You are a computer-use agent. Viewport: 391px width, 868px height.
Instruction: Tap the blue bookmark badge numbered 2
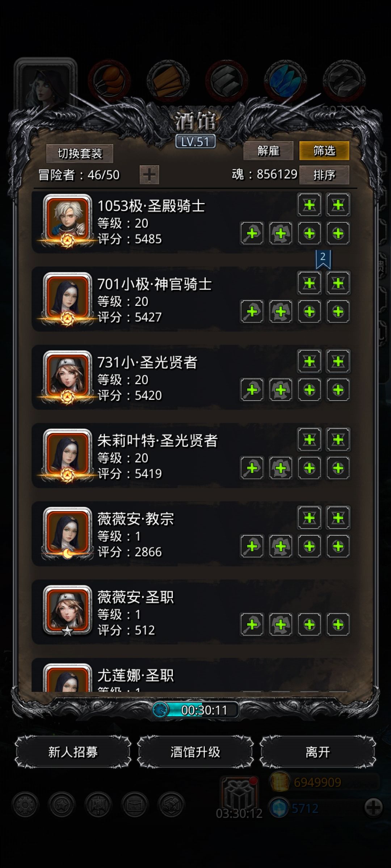[x=323, y=259]
